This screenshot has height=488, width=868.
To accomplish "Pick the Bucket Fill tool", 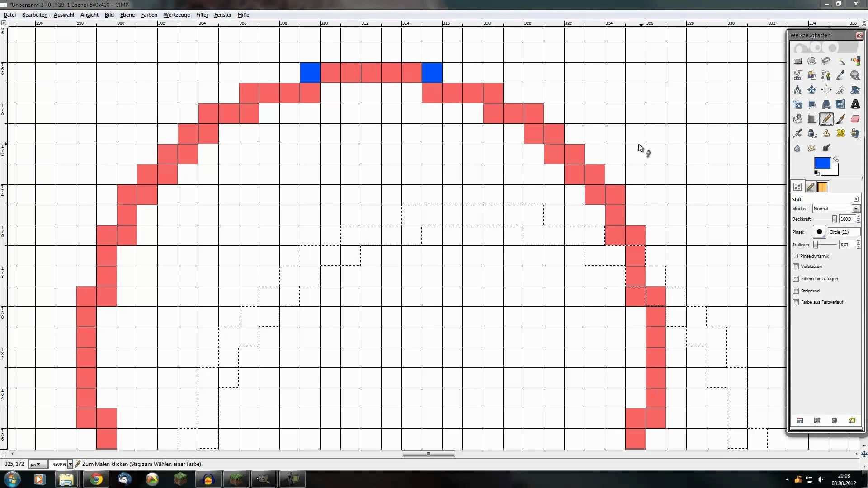I will click(x=797, y=119).
